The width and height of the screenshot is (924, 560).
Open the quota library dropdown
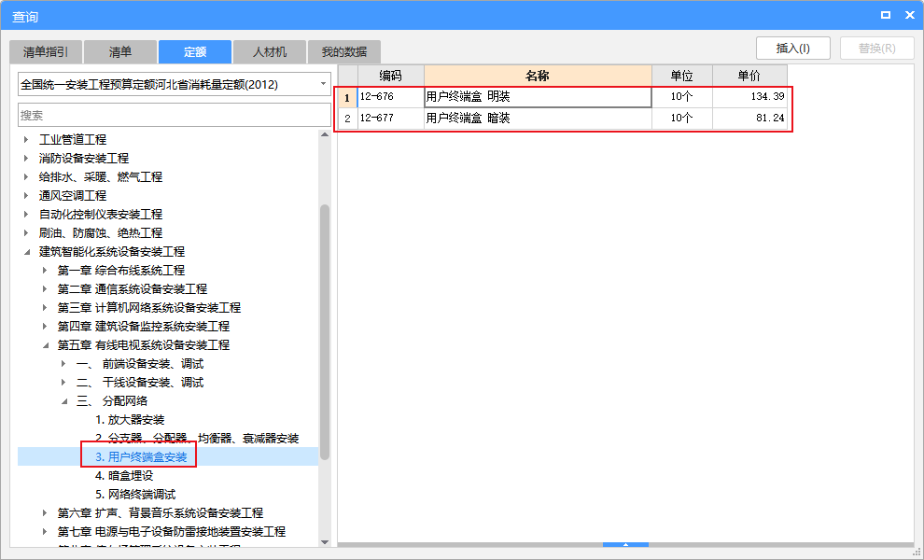[x=323, y=84]
